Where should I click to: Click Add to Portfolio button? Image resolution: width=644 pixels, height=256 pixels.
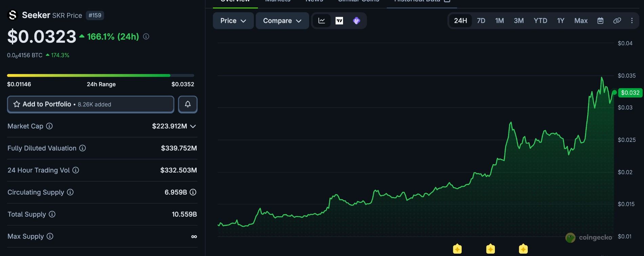[90, 104]
